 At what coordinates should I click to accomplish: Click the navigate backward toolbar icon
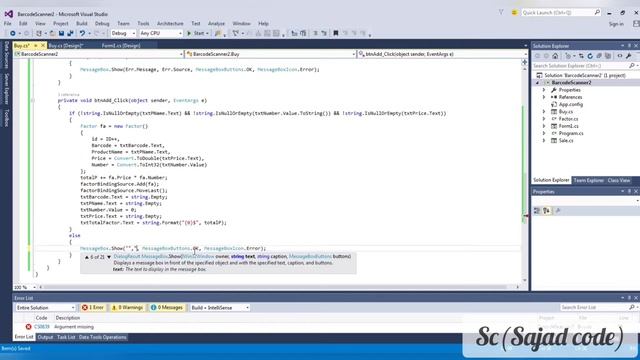point(13,33)
